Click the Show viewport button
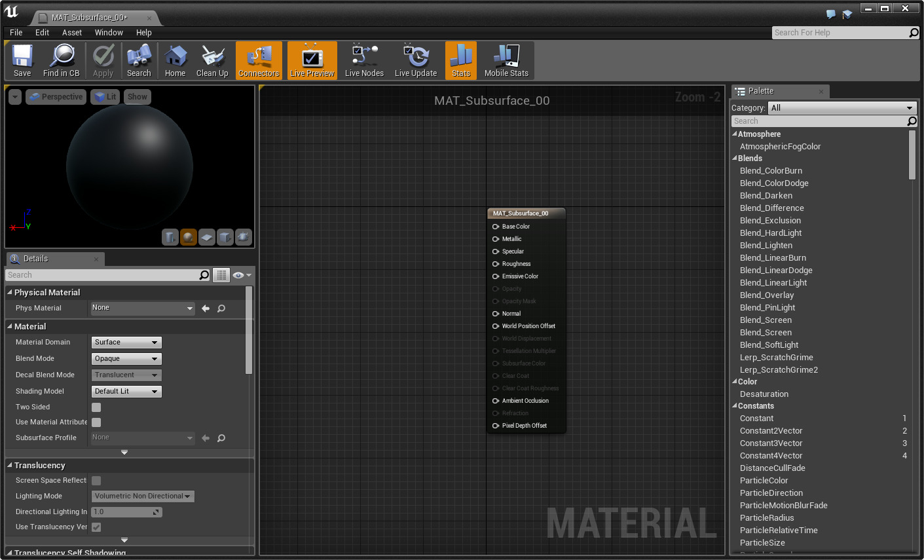Screen dimensions: 924x560 (x=138, y=97)
